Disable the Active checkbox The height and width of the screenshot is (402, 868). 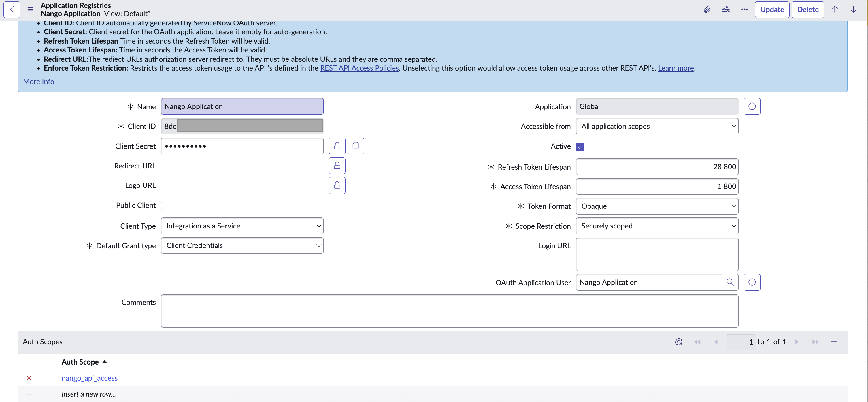(x=580, y=147)
